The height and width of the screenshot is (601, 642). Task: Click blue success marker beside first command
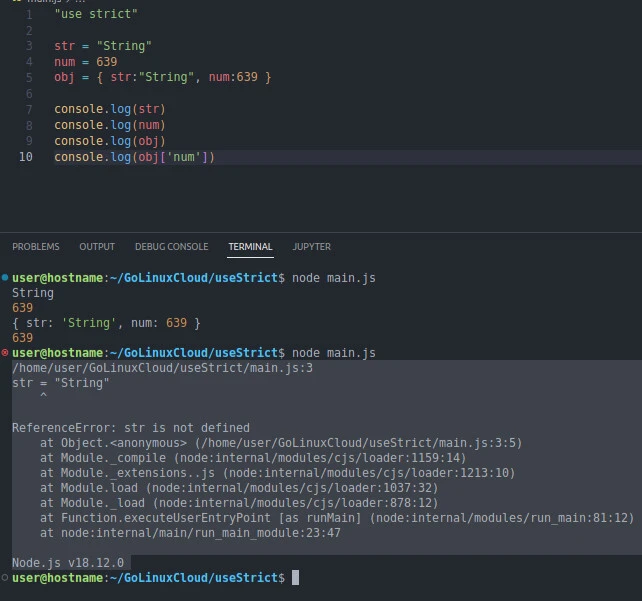click(5, 277)
